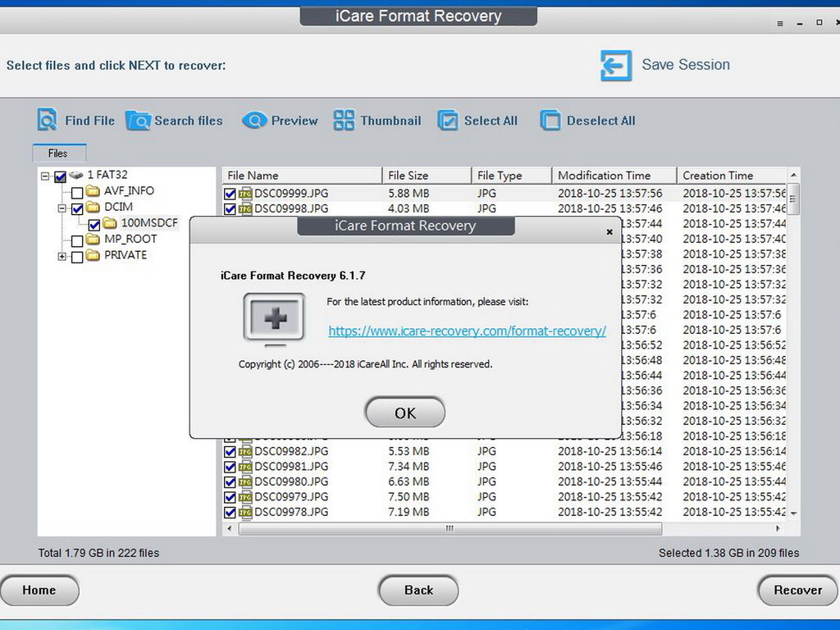The width and height of the screenshot is (840, 630).
Task: Click the JPG icon of DSC09998.JPG
Action: pyautogui.click(x=245, y=208)
